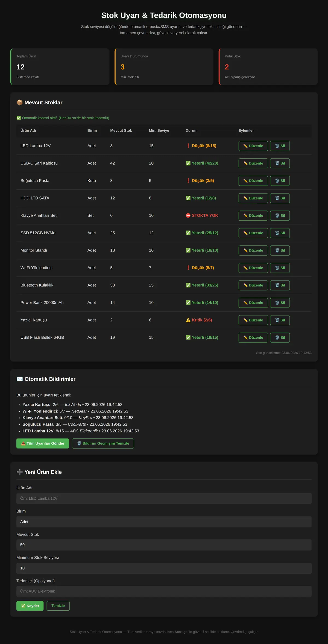
Task: Click trash icon for SSD 512GB NVMe
Action: coord(280,233)
